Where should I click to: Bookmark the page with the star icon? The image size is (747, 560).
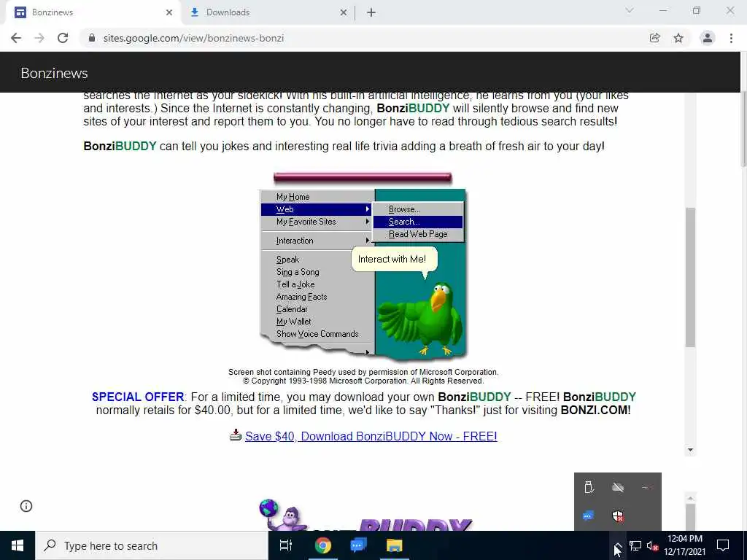[x=678, y=38]
